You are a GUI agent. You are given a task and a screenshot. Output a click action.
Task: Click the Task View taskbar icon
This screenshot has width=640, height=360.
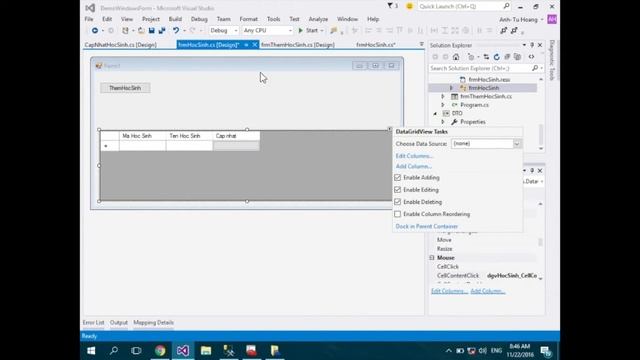[x=136, y=351]
